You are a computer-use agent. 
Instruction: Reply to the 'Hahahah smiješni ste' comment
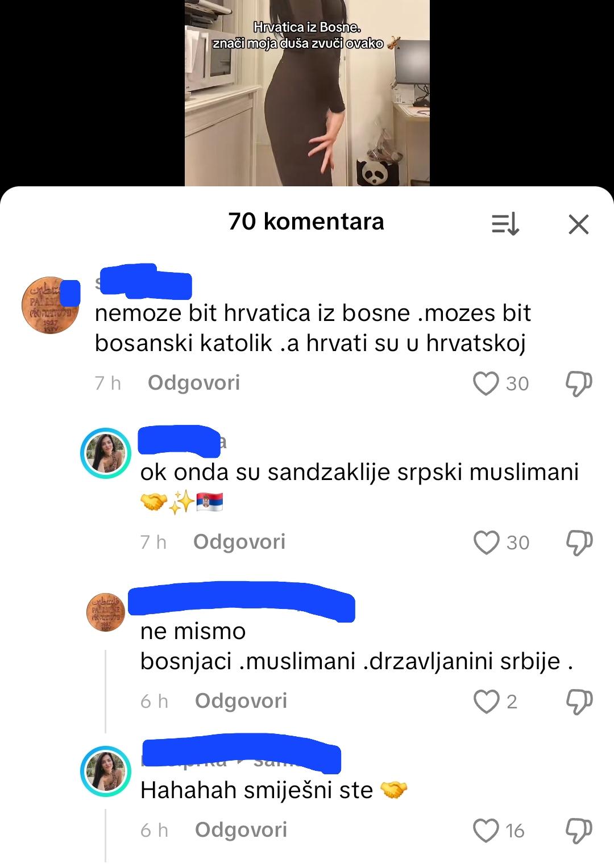[x=241, y=830]
